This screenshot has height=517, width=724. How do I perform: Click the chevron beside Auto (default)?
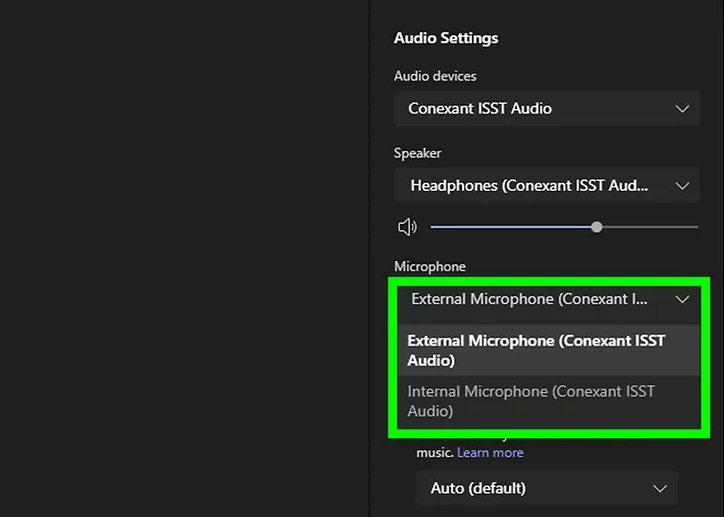tap(660, 488)
